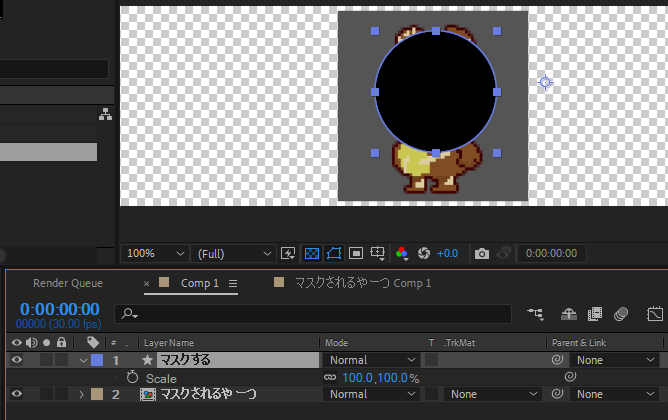Click the Audio speaker column header
The height and width of the screenshot is (420, 668).
[x=32, y=342]
